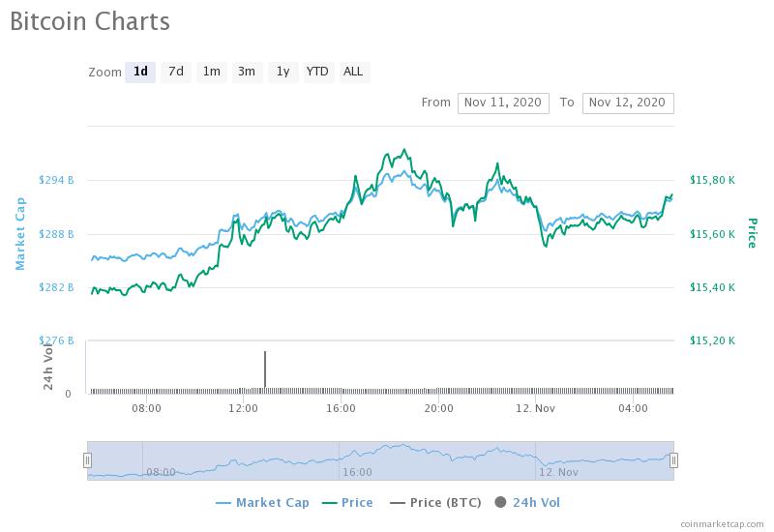The height and width of the screenshot is (532, 774).
Task: Click the $15,20 K price axis label
Action: [712, 340]
